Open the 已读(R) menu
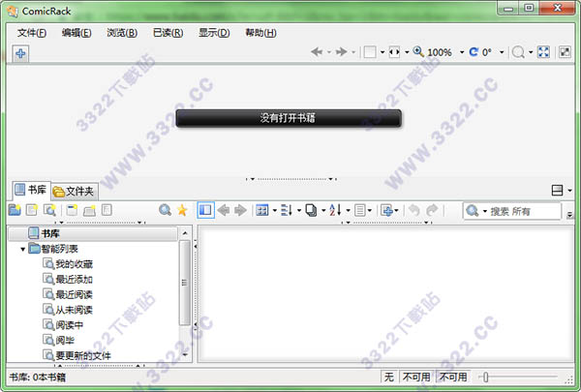Screen dimensions: 581x392 168,33
